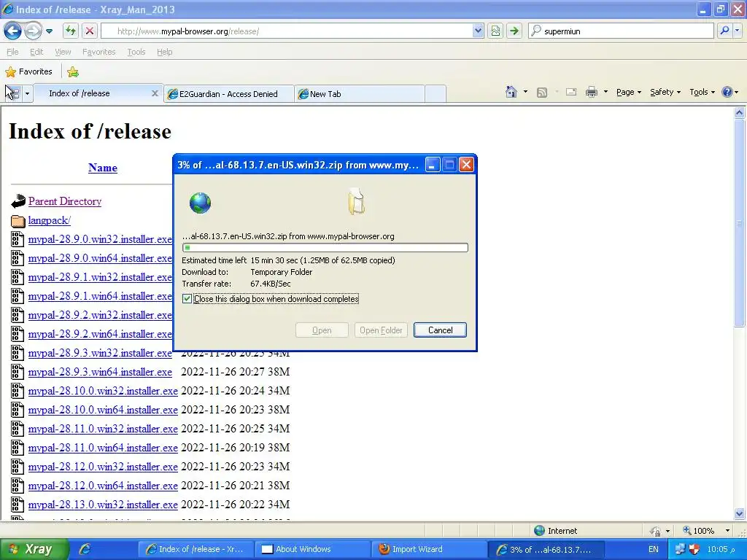Open the Favorites menu
Screen dimensions: 747x560
coord(98,52)
